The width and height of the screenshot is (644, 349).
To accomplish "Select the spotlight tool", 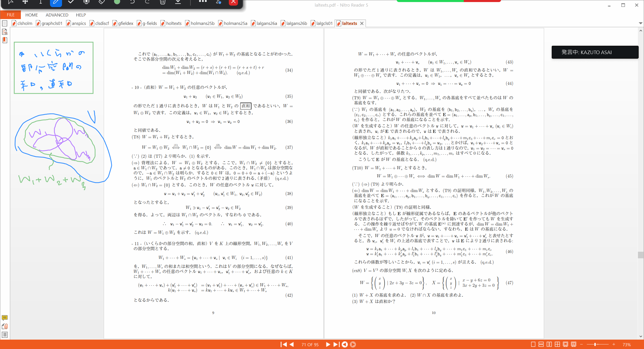I will click(86, 2).
